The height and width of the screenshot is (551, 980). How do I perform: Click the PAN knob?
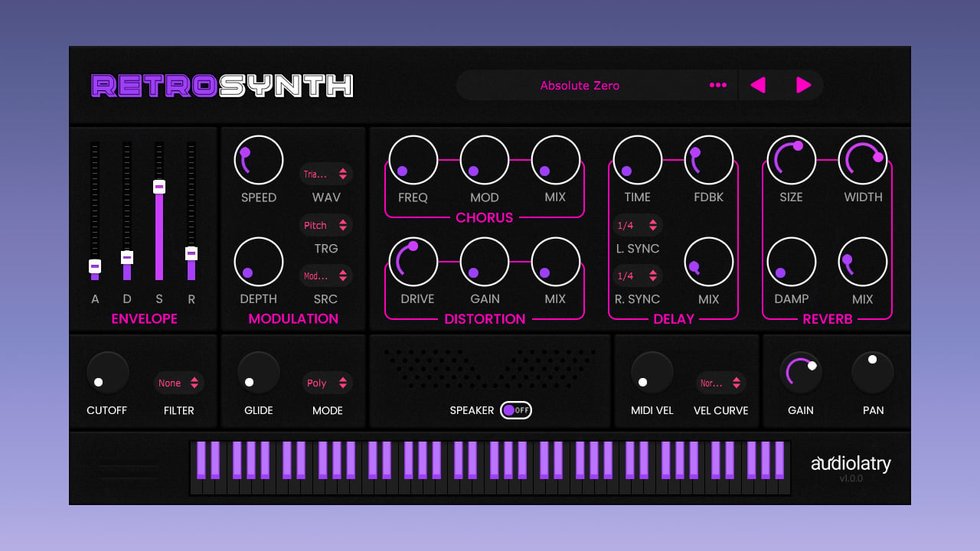click(873, 373)
